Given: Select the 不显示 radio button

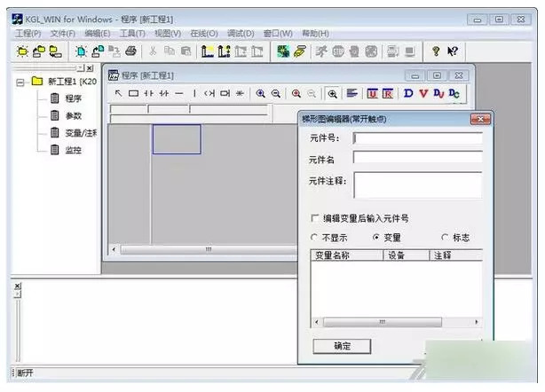Looking at the screenshot, I should tap(315, 238).
